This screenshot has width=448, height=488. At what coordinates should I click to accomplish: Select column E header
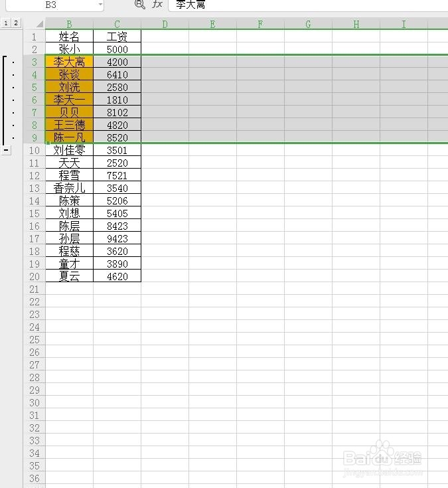coord(212,24)
